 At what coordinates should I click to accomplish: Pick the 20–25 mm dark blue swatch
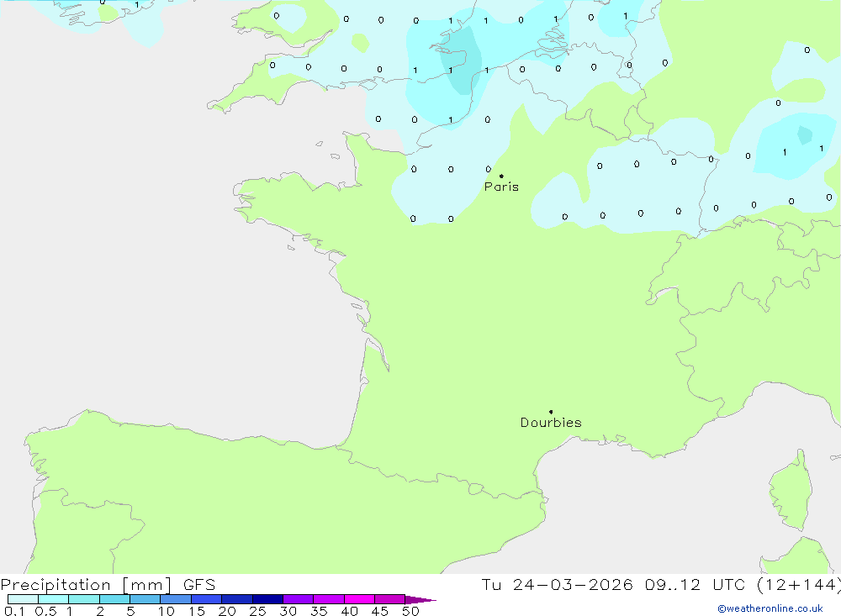click(236, 599)
